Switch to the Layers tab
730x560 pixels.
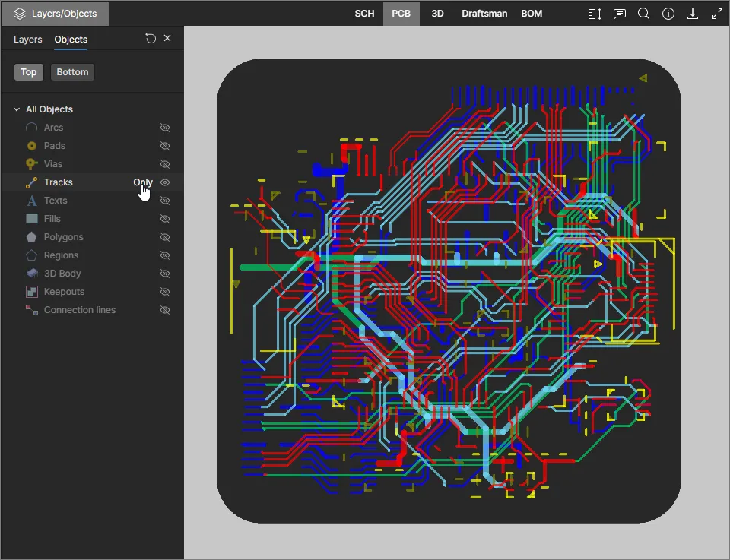pyautogui.click(x=28, y=40)
